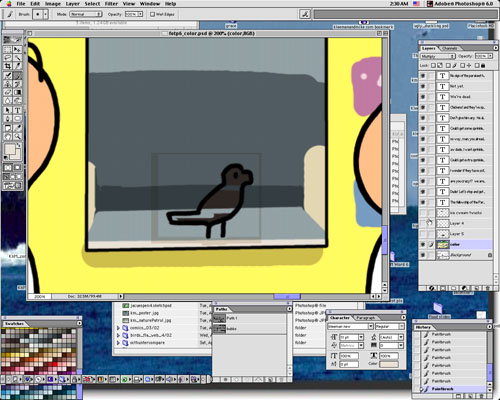Select the Paintbrush tool in toolbox

pyautogui.click(x=17, y=75)
